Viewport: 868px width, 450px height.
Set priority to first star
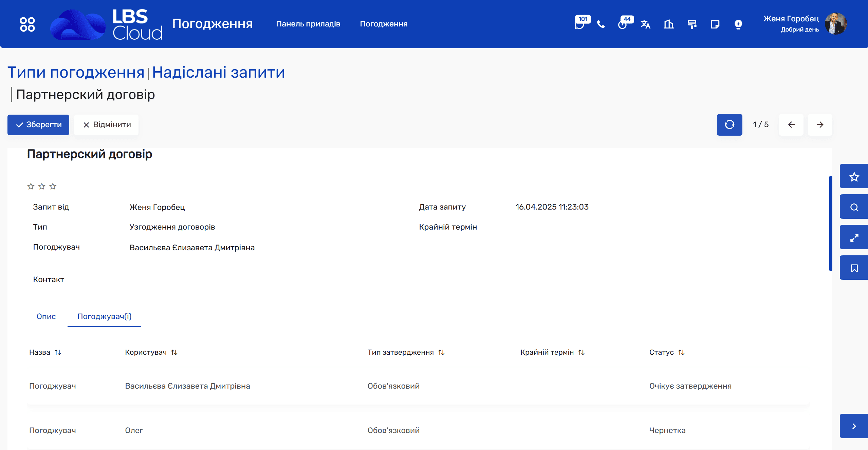pyautogui.click(x=31, y=186)
